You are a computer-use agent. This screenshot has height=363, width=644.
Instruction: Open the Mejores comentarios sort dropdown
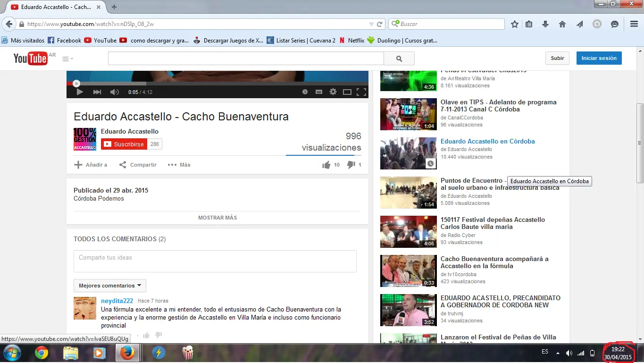[110, 286]
